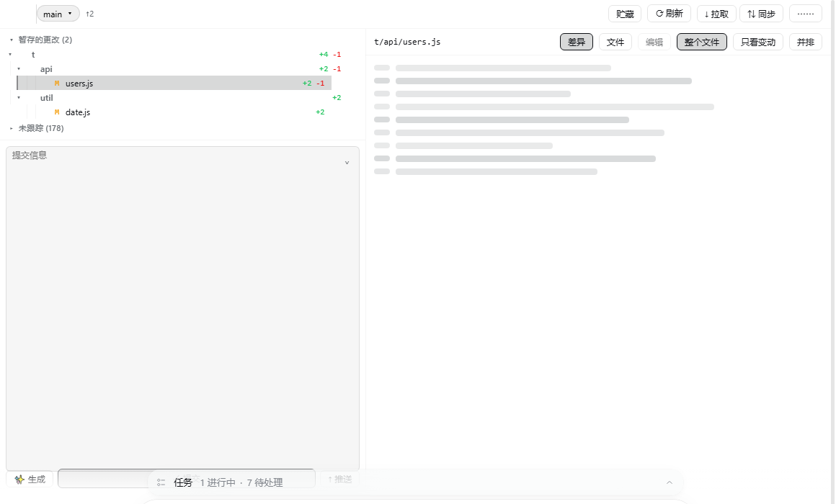Select users.js in staged changes

(174, 83)
